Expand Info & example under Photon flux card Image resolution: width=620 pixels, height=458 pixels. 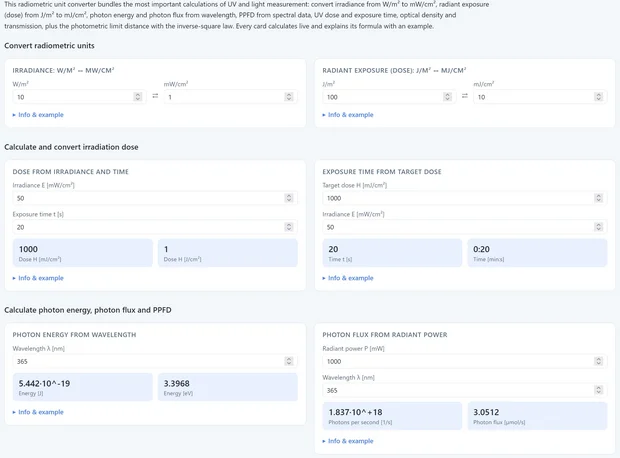pyautogui.click(x=348, y=441)
